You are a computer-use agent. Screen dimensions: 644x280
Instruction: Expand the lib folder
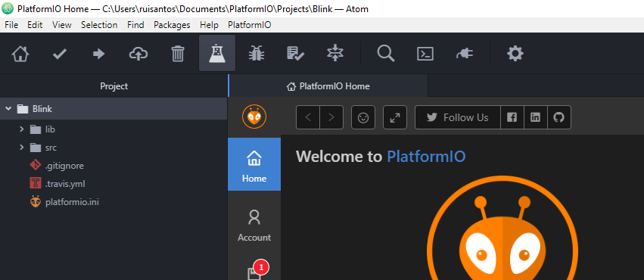click(22, 129)
